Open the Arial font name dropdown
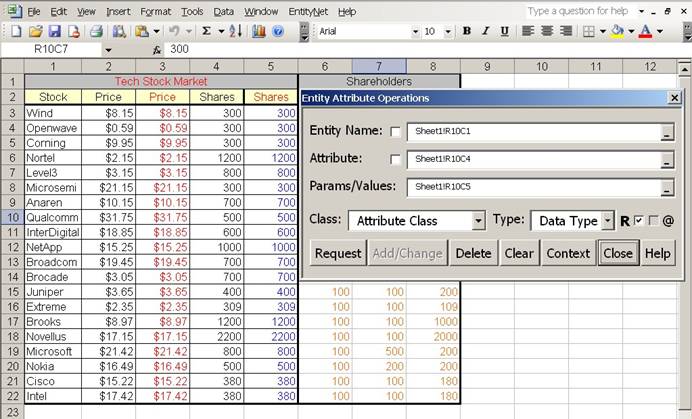 (415, 32)
